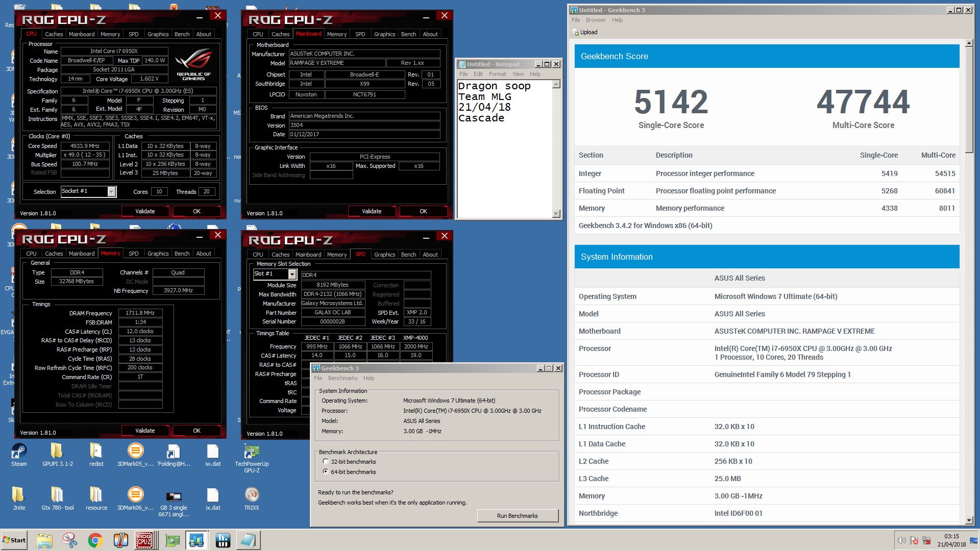Select the Folding@Home desktop shortcut
Screen dimensions: 980x551
(174, 455)
